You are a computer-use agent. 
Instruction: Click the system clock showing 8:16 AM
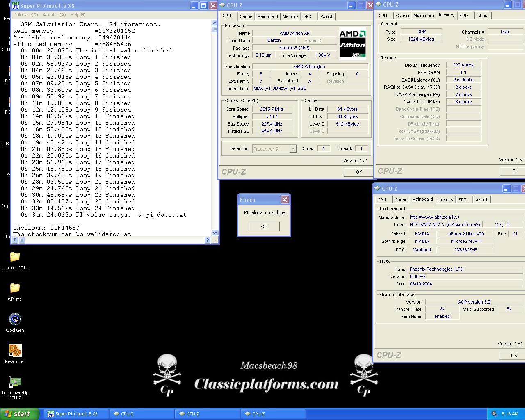[x=510, y=414]
